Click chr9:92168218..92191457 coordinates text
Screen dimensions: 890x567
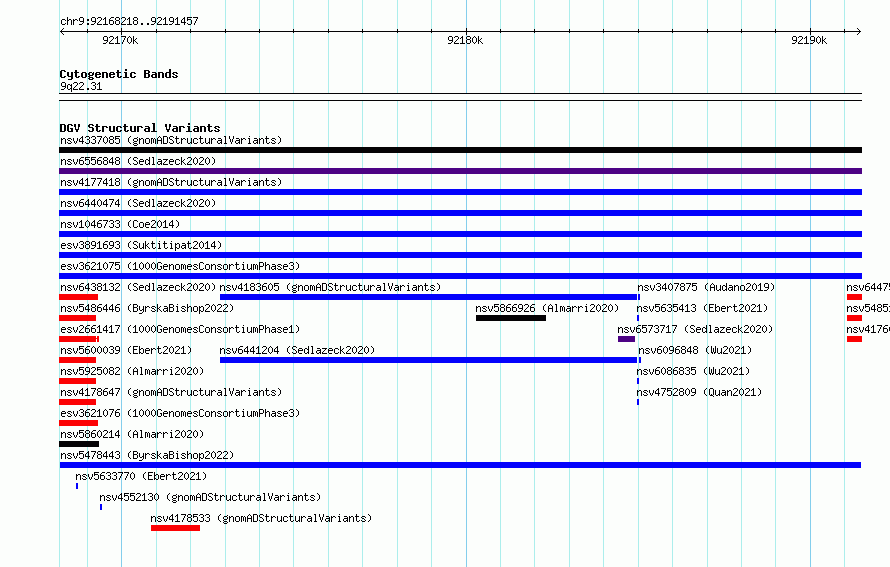(129, 22)
